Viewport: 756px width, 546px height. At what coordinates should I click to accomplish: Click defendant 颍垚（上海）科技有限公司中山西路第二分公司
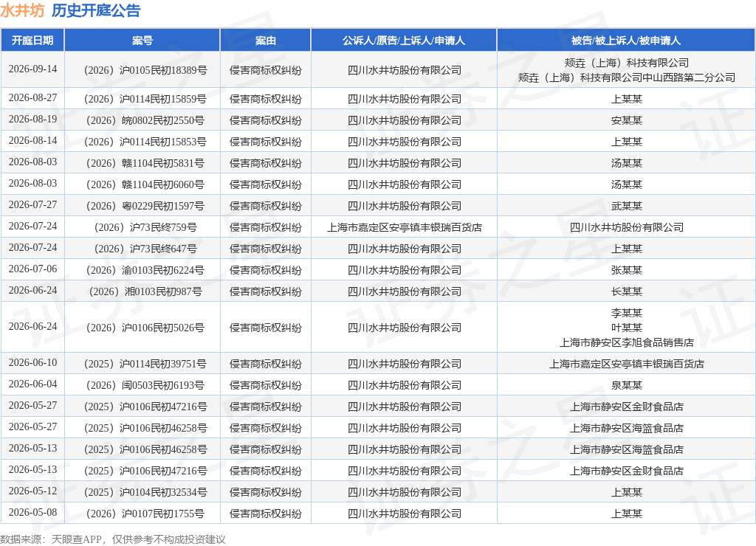click(x=626, y=77)
